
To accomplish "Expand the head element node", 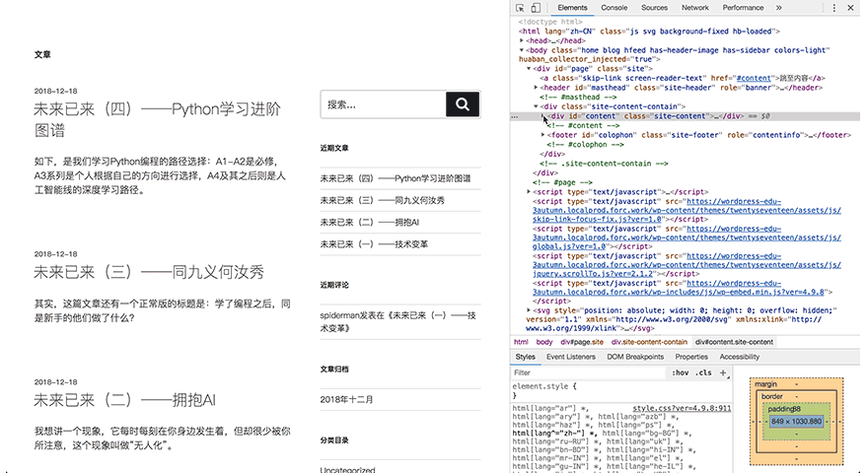I will tap(522, 40).
